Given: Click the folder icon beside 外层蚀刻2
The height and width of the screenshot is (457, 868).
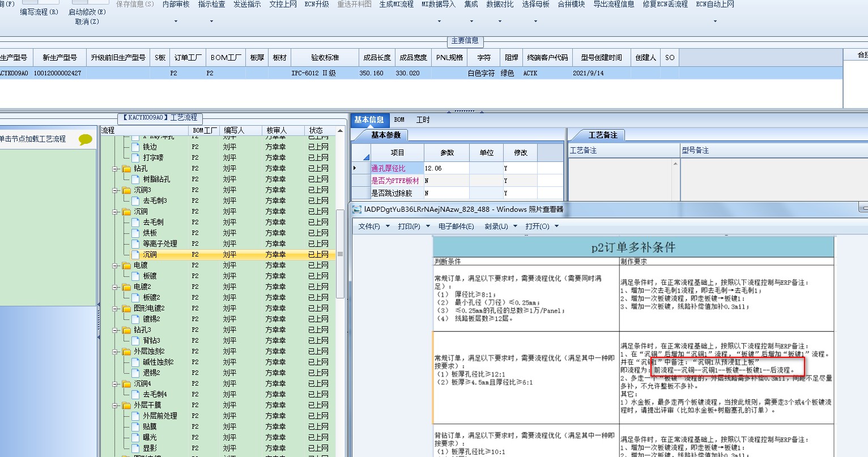Looking at the screenshot, I should [x=126, y=352].
